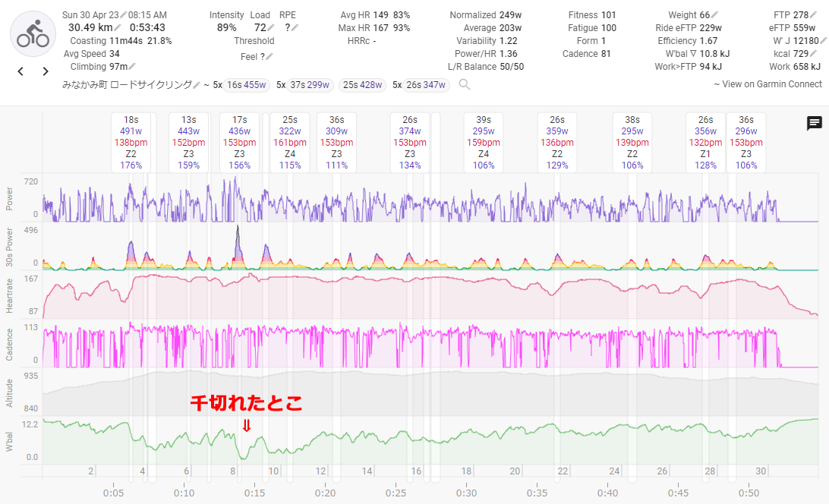
Task: Open View on Garmin Connect link
Action: (x=768, y=84)
